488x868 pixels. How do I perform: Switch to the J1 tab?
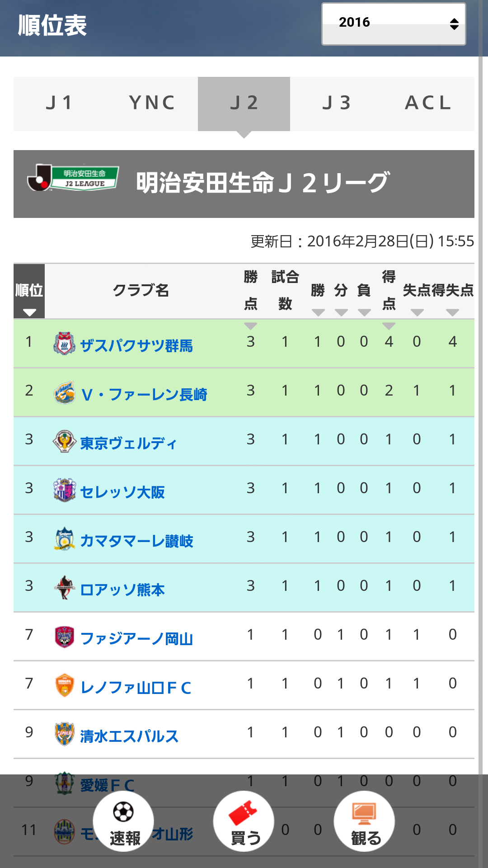59,104
